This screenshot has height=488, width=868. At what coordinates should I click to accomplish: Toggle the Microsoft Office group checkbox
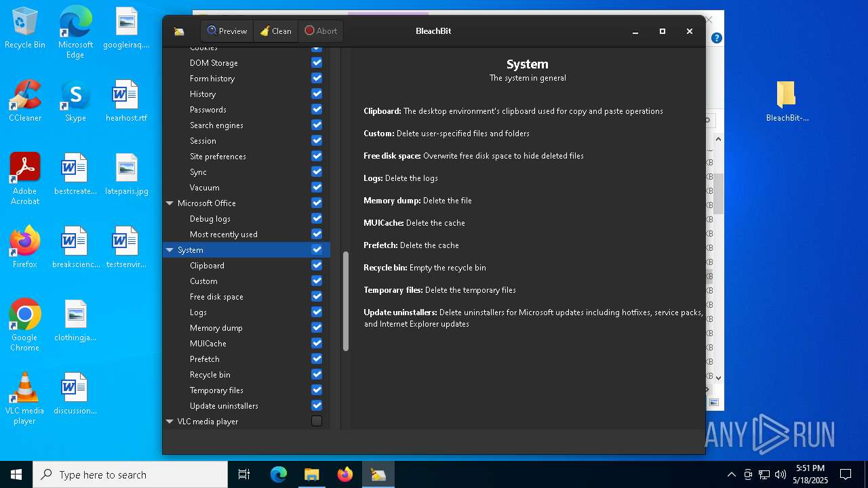coord(317,203)
